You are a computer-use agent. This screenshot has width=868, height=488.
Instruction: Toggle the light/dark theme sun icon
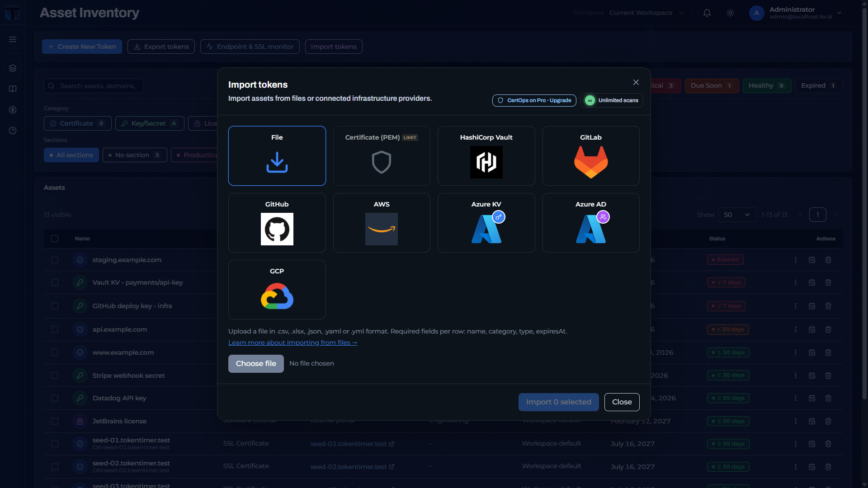click(x=730, y=13)
